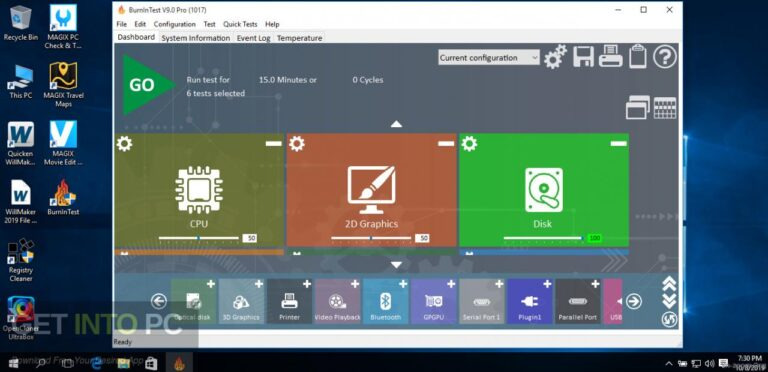Switch to the Temperature tab
This screenshot has width=768, height=372.
[299, 38]
